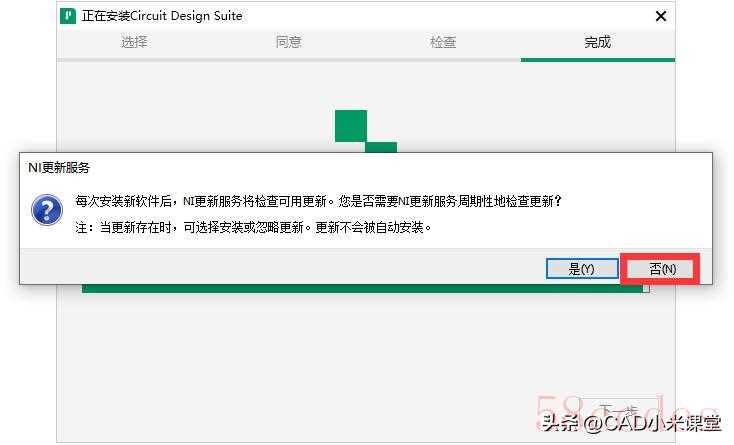
Task: Click the note text starting 注：当更新存在时
Action: click(x=253, y=227)
